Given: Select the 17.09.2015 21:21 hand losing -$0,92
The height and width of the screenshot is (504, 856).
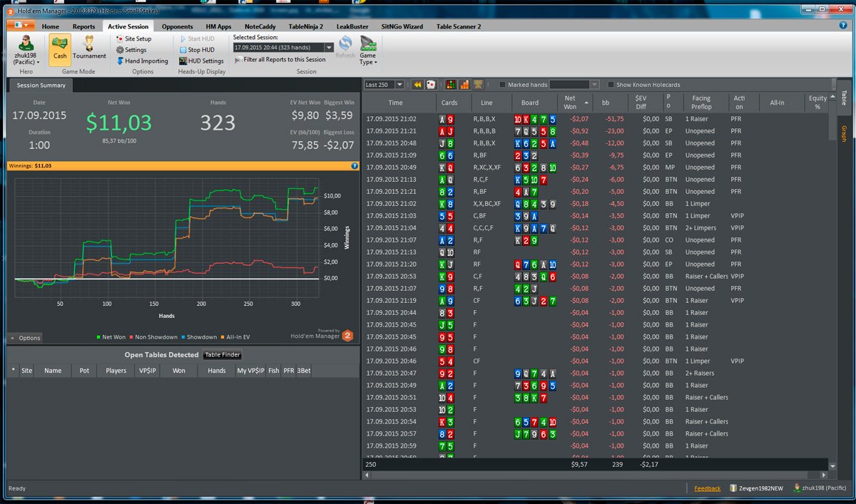Looking at the screenshot, I should 596,131.
